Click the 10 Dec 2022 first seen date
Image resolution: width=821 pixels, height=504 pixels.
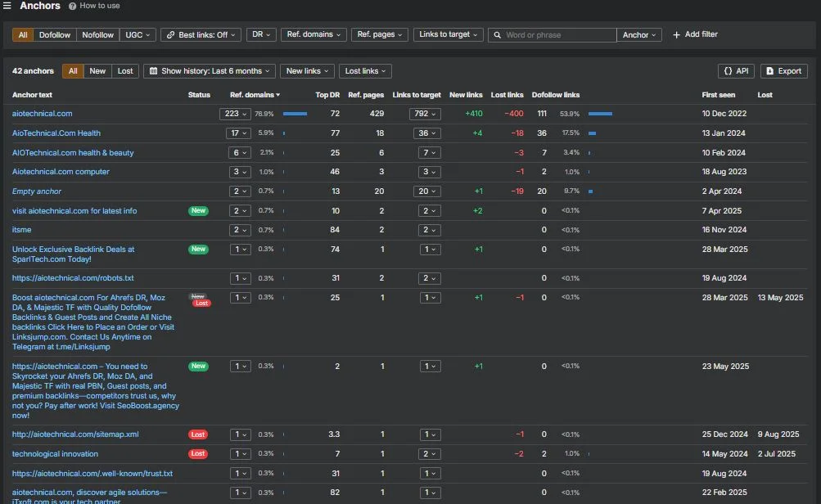(724, 114)
